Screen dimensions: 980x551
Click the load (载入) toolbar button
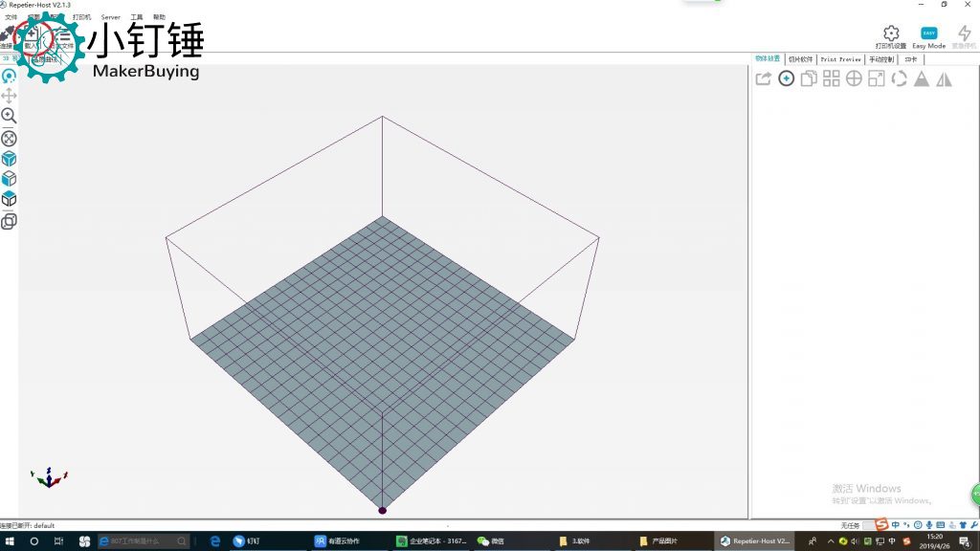[x=32, y=37]
